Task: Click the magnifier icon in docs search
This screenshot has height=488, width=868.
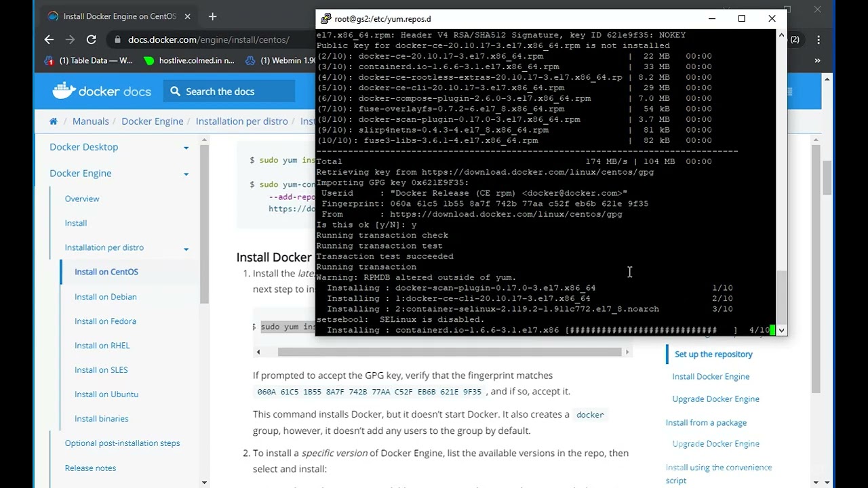Action: [175, 91]
